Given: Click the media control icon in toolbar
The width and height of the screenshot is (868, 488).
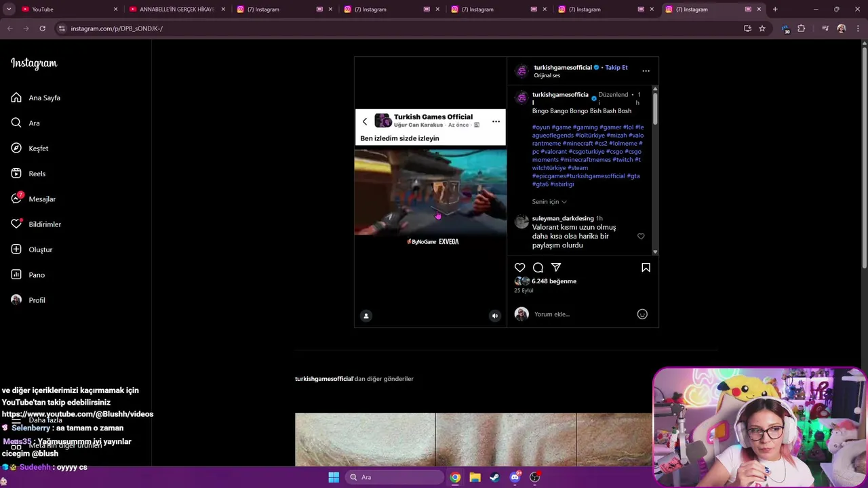Looking at the screenshot, I should (825, 28).
